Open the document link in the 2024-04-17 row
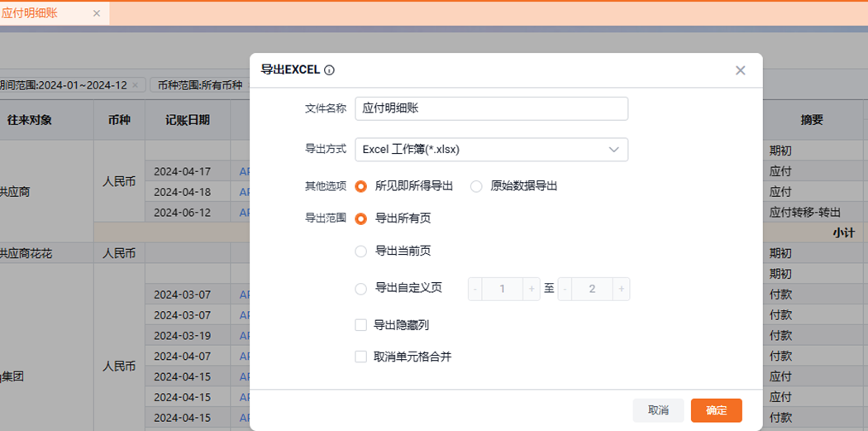 [x=245, y=172]
